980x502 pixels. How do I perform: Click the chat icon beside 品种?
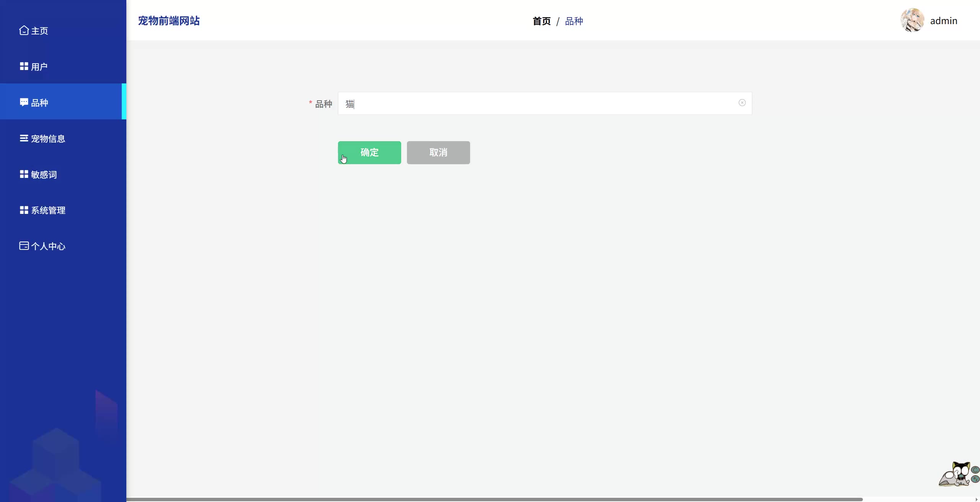pyautogui.click(x=24, y=102)
